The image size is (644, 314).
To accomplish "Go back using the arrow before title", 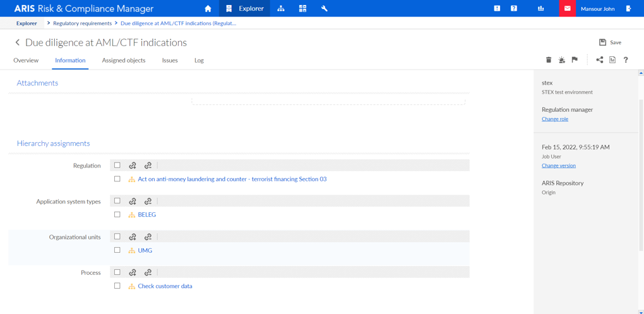I will [x=17, y=42].
